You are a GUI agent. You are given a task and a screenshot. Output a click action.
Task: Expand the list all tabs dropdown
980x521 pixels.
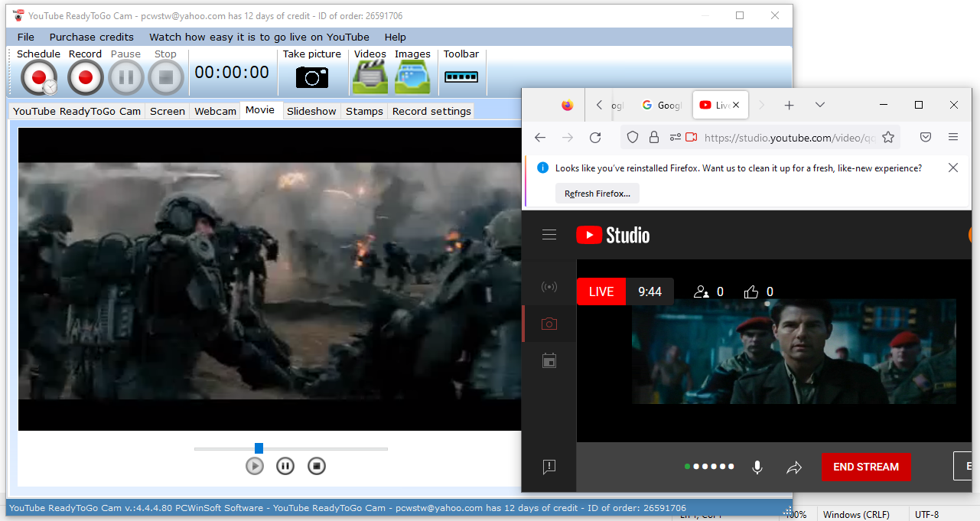(820, 105)
